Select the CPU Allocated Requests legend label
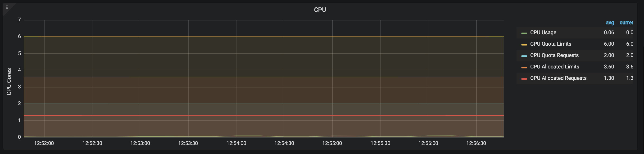 click(x=558, y=78)
